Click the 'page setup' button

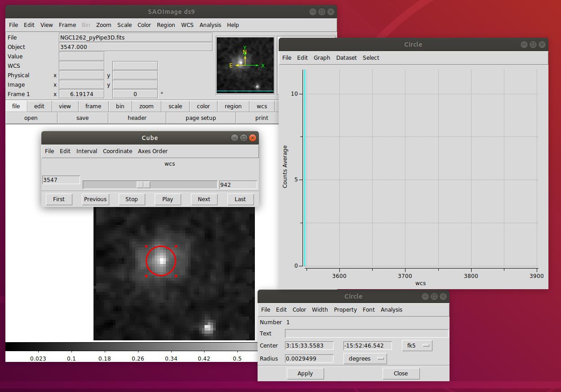tap(201, 118)
